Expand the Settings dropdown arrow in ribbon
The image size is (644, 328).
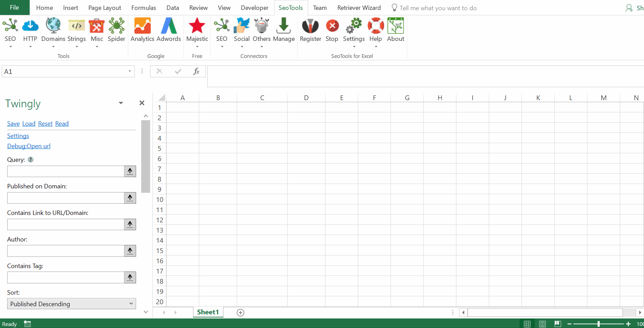(354, 47)
